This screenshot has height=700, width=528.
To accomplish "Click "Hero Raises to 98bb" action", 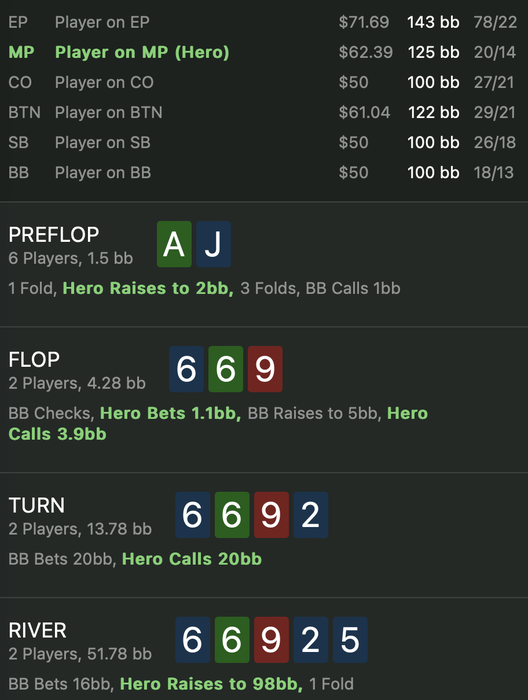I will pos(211,684).
